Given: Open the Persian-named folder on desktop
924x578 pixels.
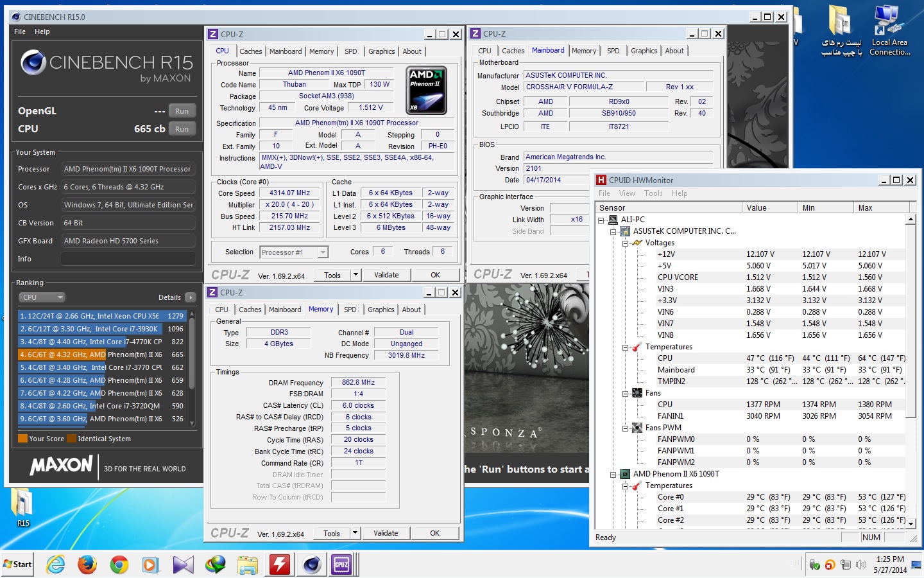Looking at the screenshot, I should pyautogui.click(x=841, y=31).
